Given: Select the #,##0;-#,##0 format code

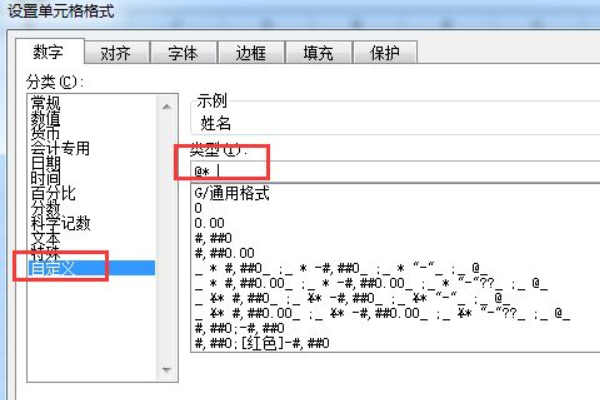Looking at the screenshot, I should click(239, 328).
